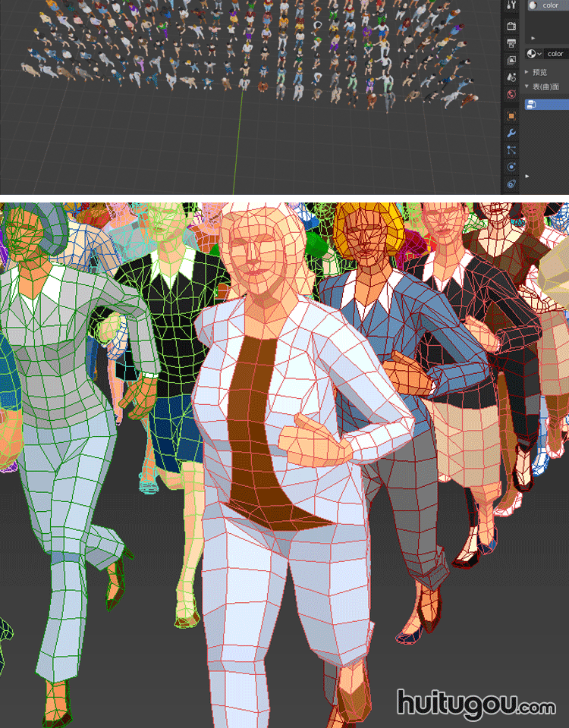Viewport: 569px width, 728px height.
Task: Open the Tool settings tab
Action: click(x=511, y=6)
